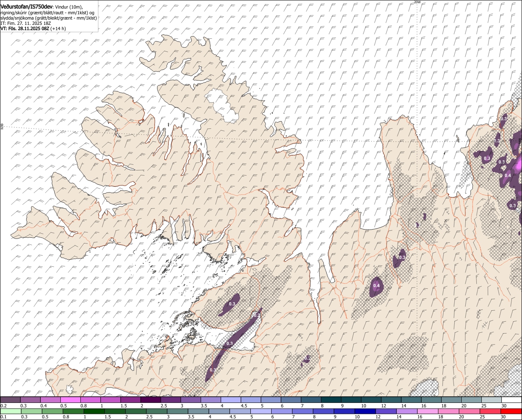Select upper legend swatch between 8 and 9
Screen dimensions: 522x420
click(331, 400)
